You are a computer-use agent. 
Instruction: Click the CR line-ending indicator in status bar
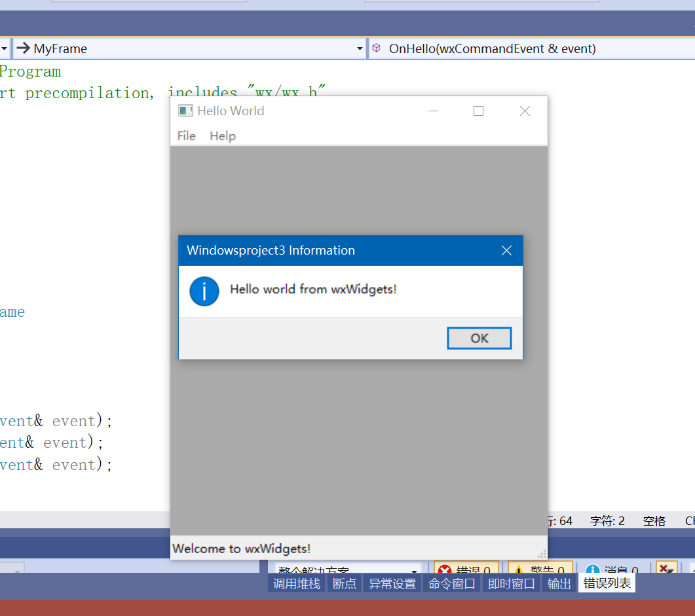(x=689, y=520)
